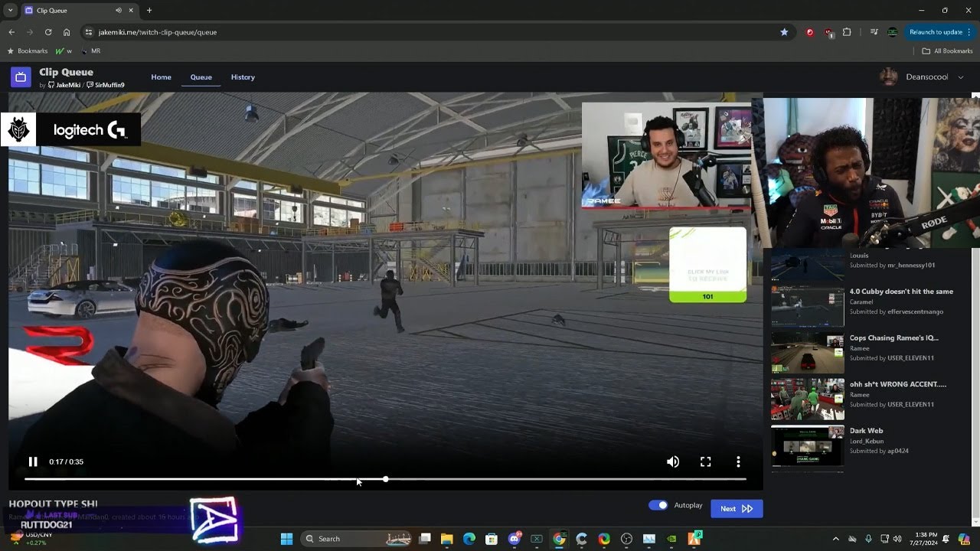This screenshot has width=980, height=551.
Task: Mute the Clip Queue tab audio icon
Action: [119, 11]
